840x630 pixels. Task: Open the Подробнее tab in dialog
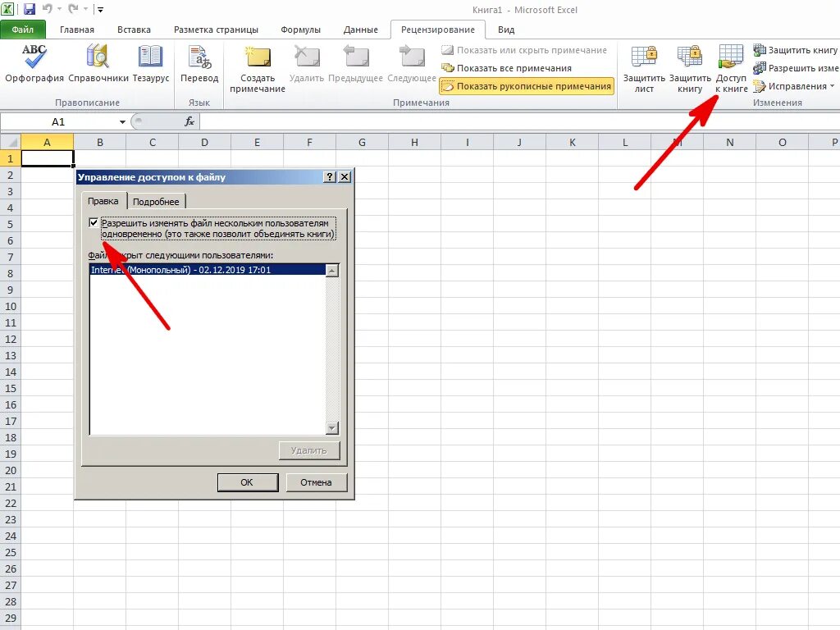(156, 202)
